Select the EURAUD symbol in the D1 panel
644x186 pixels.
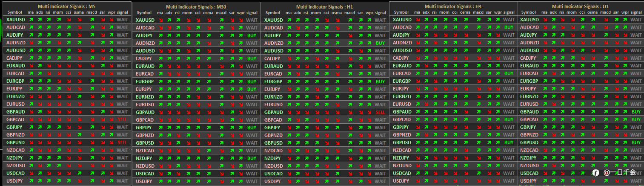click(529, 66)
